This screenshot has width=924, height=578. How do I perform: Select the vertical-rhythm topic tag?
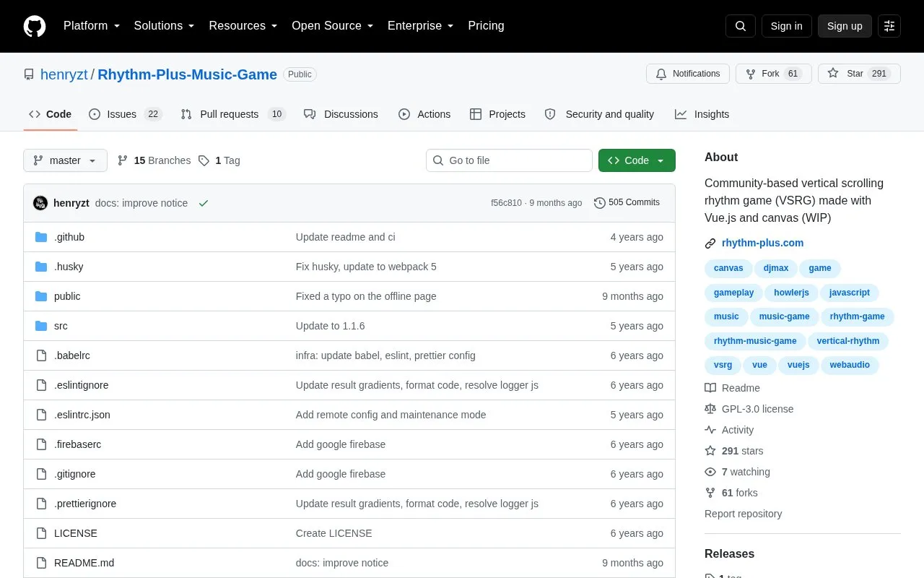click(848, 341)
